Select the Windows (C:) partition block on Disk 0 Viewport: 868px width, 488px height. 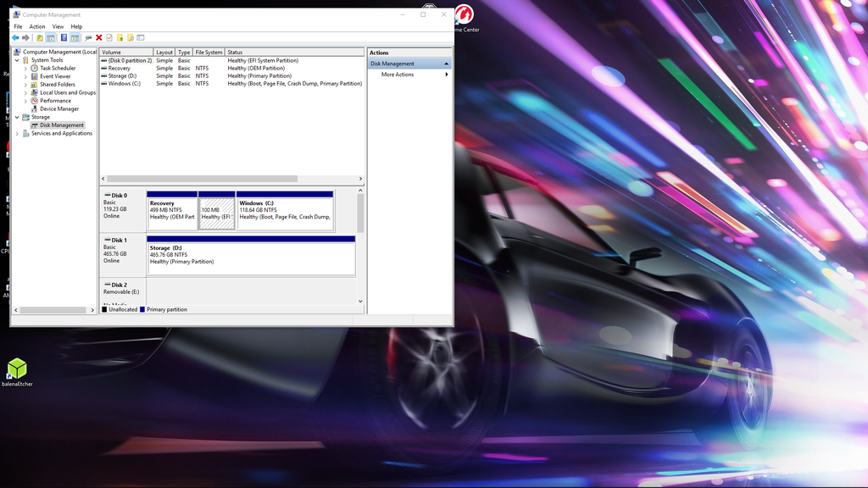285,210
